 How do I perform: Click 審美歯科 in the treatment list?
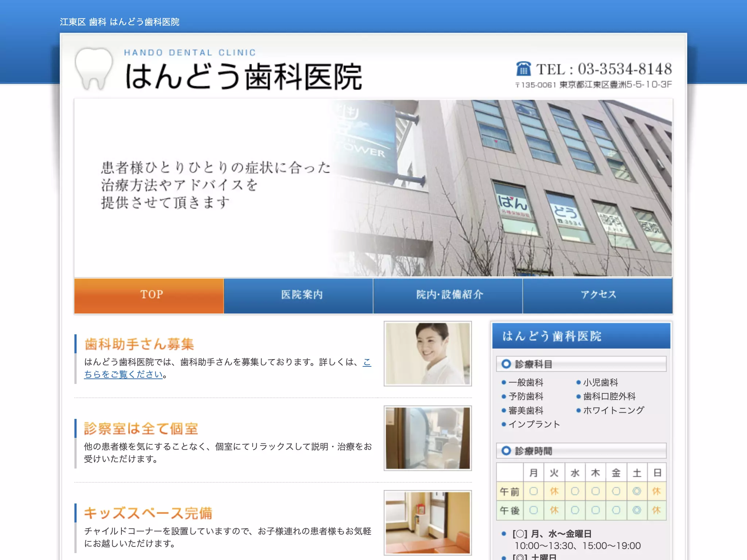coord(526,411)
